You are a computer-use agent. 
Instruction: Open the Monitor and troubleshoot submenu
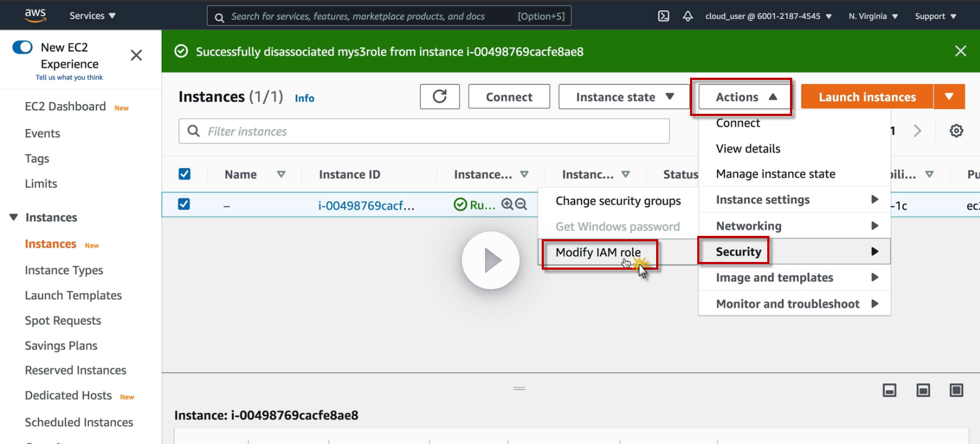click(x=794, y=304)
